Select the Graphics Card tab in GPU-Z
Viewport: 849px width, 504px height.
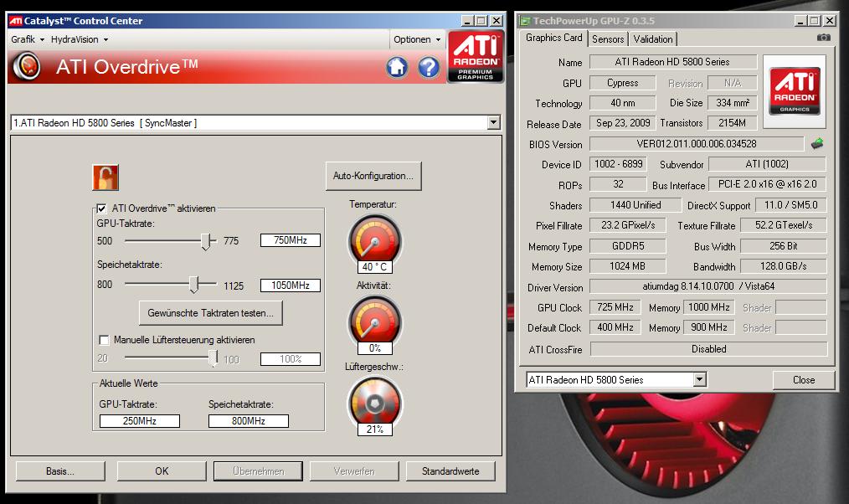click(554, 38)
